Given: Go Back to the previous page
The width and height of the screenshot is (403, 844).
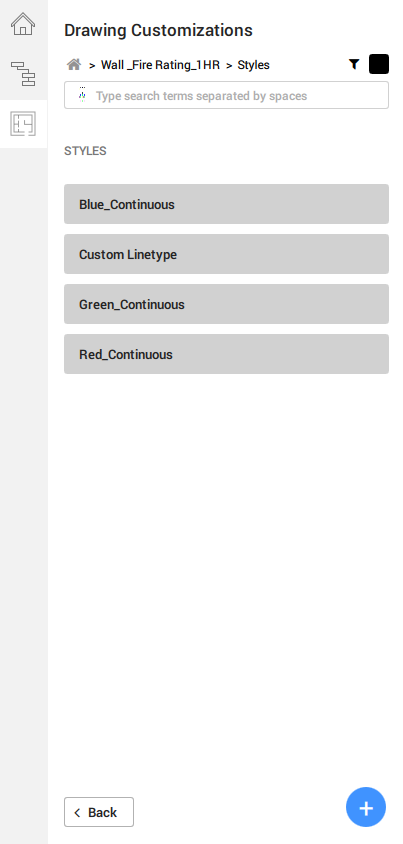Looking at the screenshot, I should (x=99, y=812).
